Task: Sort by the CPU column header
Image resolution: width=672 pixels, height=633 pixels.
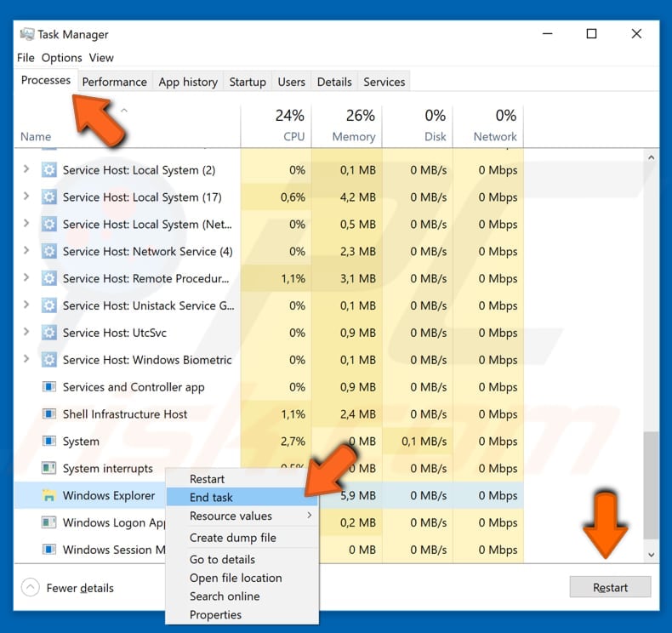Action: click(x=276, y=126)
